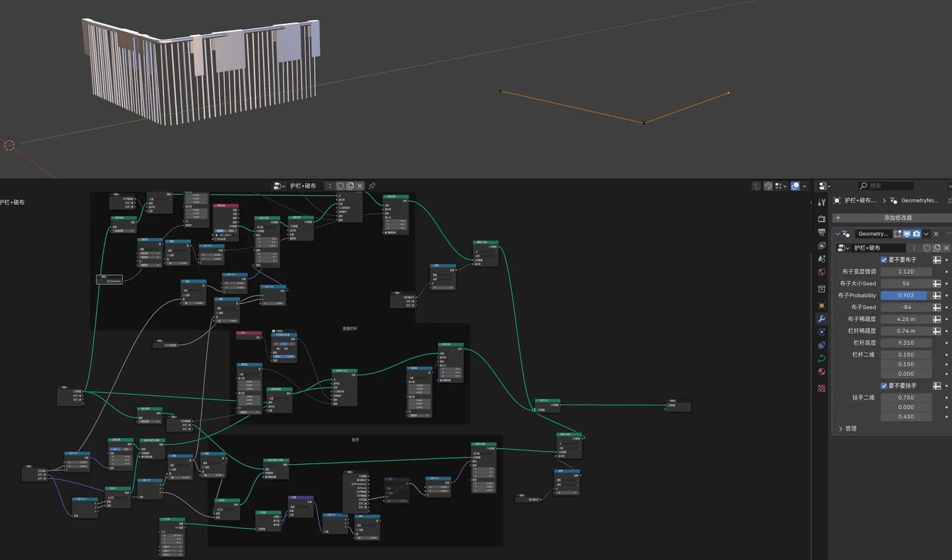The image size is (952, 560).
Task: Open the Render properties tab
Action: coord(822,219)
